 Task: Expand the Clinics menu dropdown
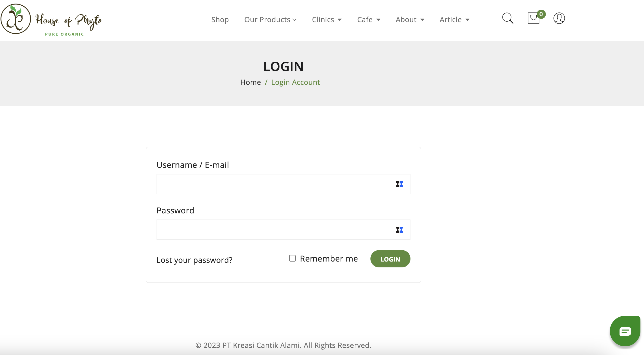click(x=327, y=20)
